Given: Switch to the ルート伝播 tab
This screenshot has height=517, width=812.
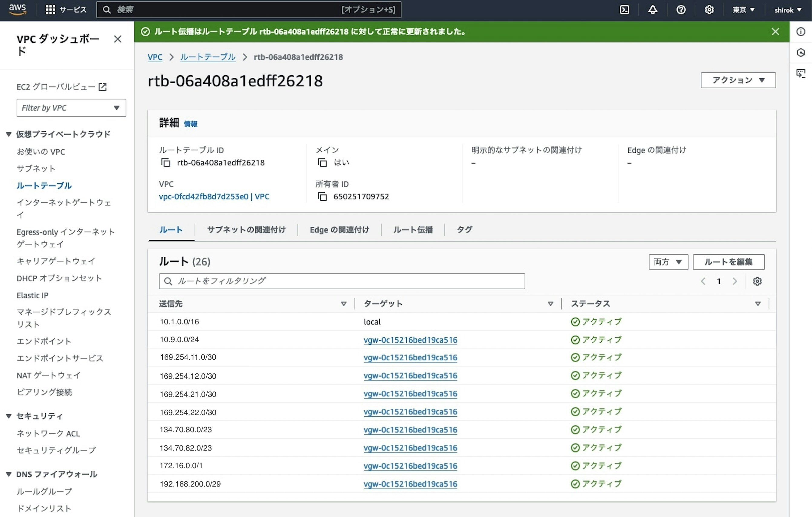Looking at the screenshot, I should 413,230.
